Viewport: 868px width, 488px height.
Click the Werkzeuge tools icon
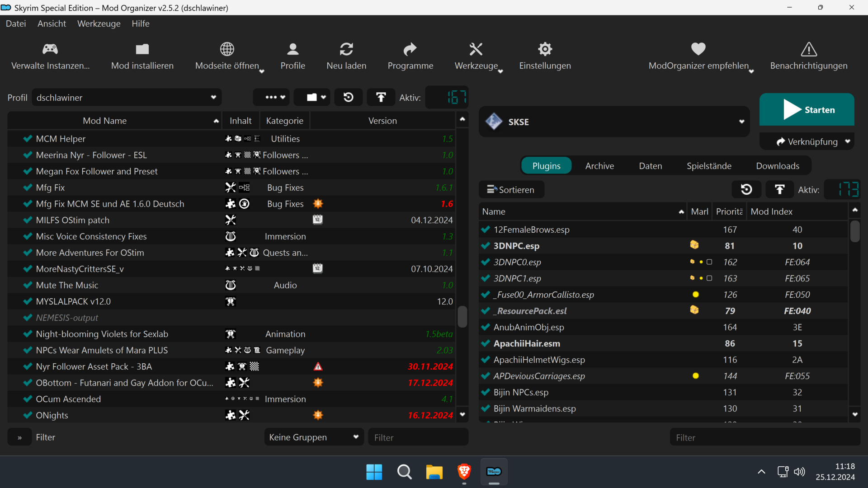point(476,49)
